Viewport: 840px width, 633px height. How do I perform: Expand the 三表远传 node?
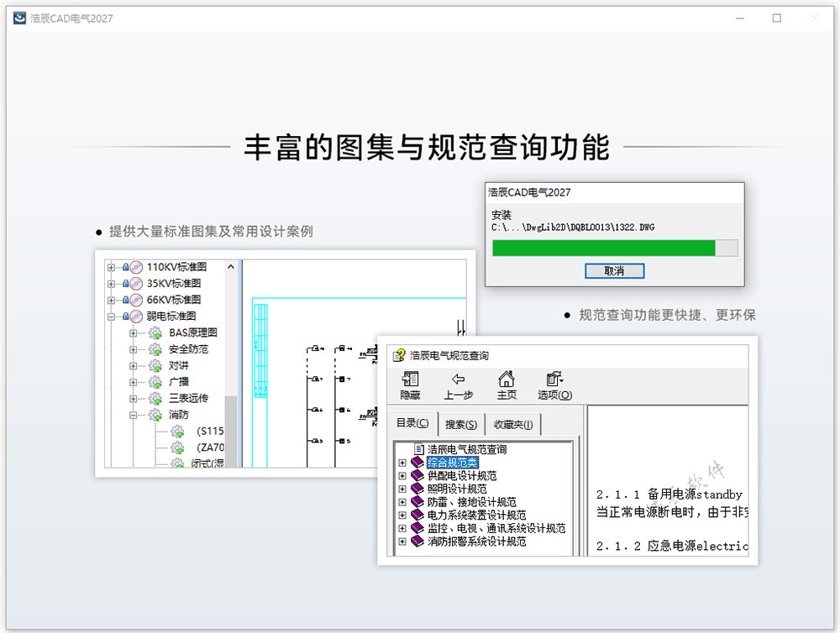click(133, 399)
